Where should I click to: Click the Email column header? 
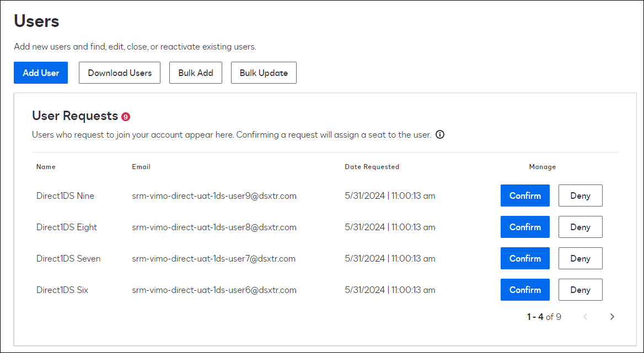[x=141, y=167]
